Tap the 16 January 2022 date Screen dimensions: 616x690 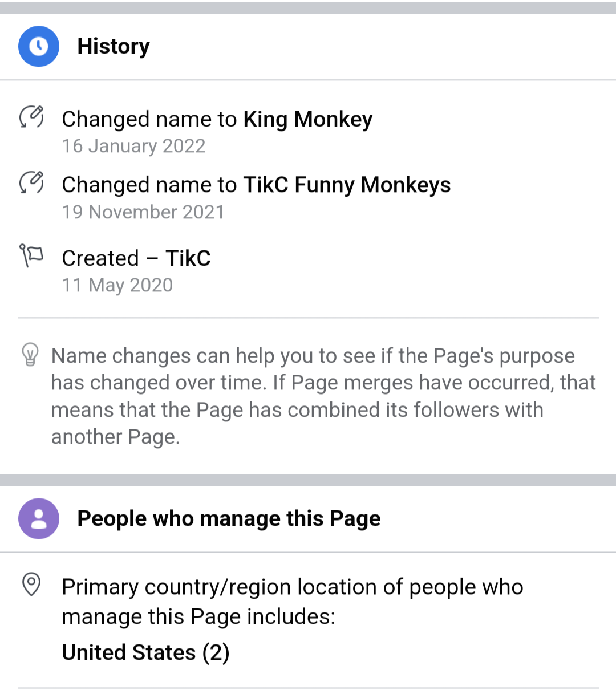coord(133,146)
